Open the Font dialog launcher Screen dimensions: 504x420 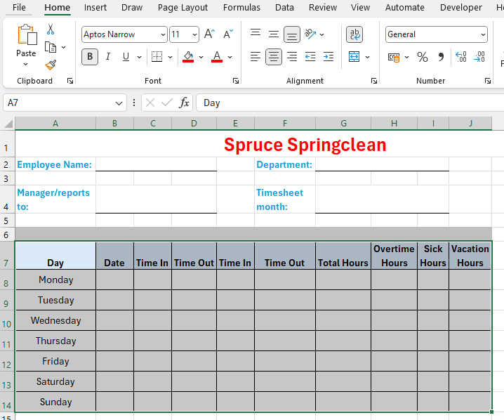point(235,81)
